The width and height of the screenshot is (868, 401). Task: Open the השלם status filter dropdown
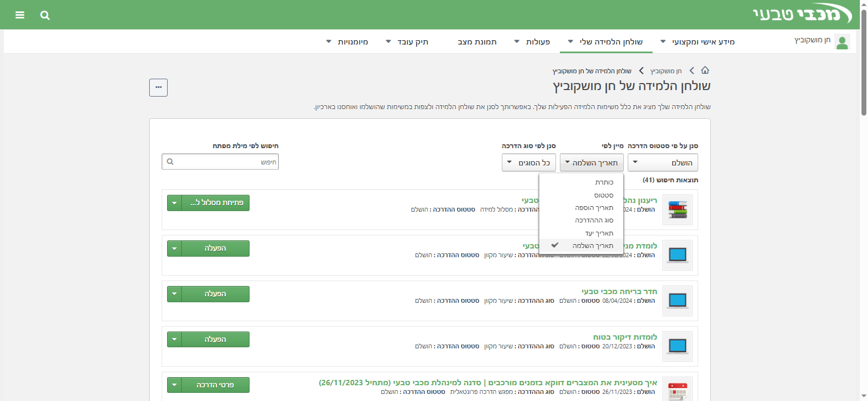point(662,163)
